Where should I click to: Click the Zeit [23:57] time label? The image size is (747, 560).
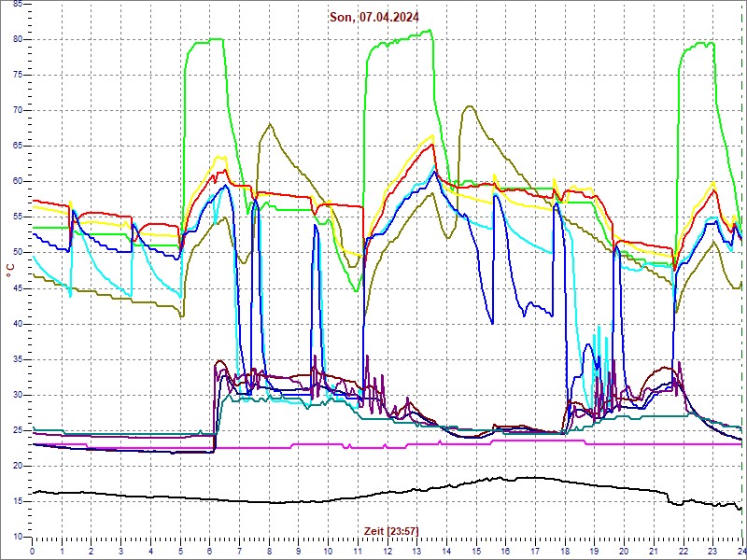pyautogui.click(x=388, y=530)
